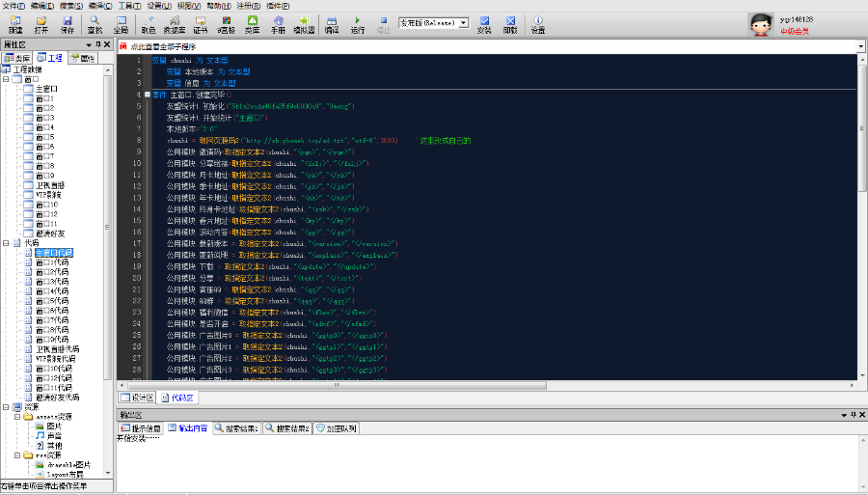Pin the 属性区 panel with pushpin icon
The image size is (868, 495).
click(x=98, y=44)
